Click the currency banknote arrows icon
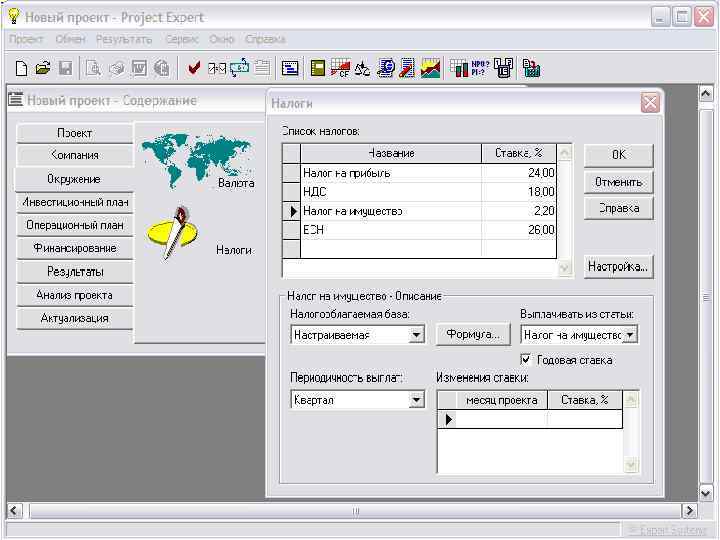The height and width of the screenshot is (540, 720). pyautogui.click(x=239, y=68)
